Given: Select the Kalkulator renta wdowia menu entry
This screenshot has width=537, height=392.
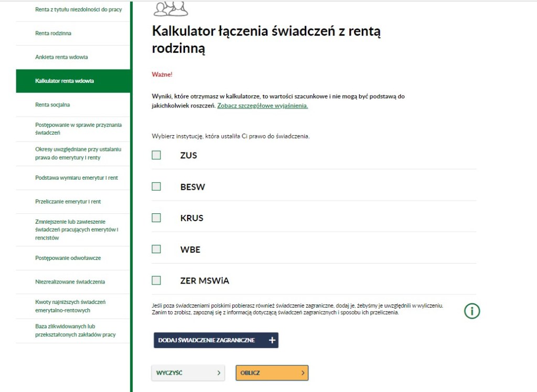Looking at the screenshot, I should (65, 81).
